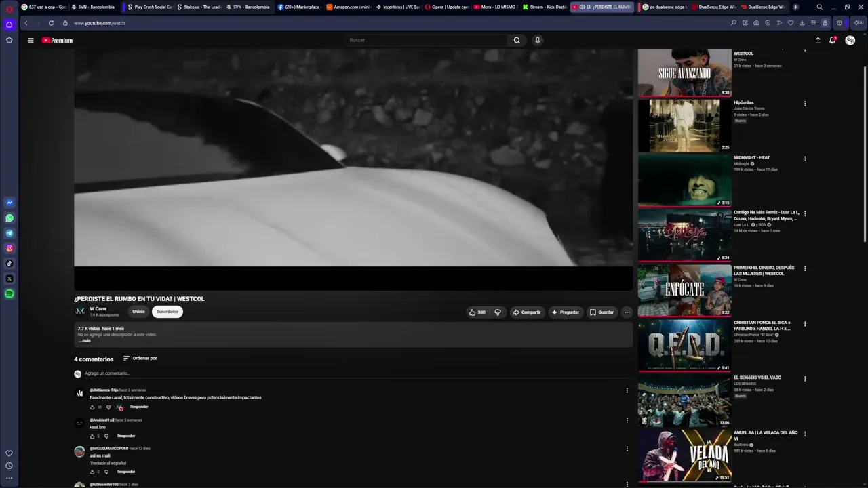The image size is (868, 488).
Task: Click Traducir al español link
Action: [108, 463]
